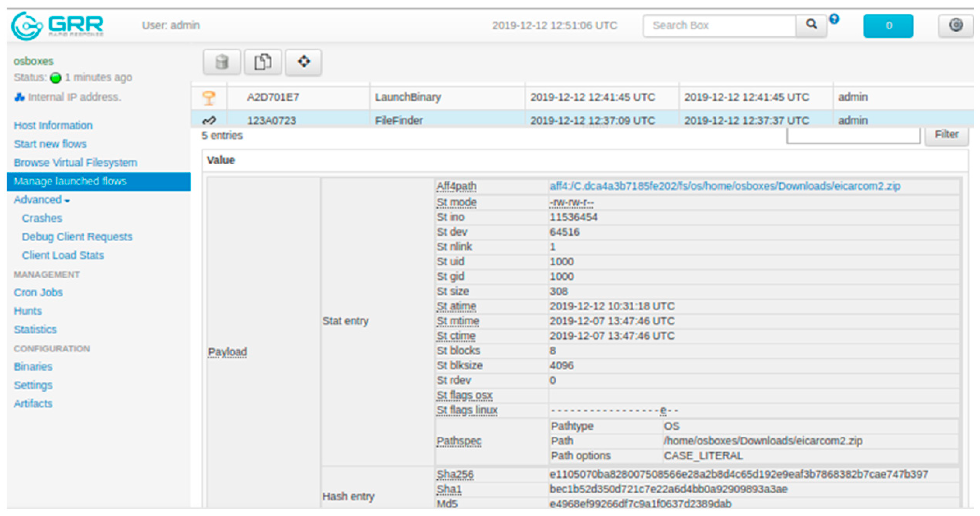This screenshot has width=980, height=516.
Task: Click the Payload field label
Action: 227,352
